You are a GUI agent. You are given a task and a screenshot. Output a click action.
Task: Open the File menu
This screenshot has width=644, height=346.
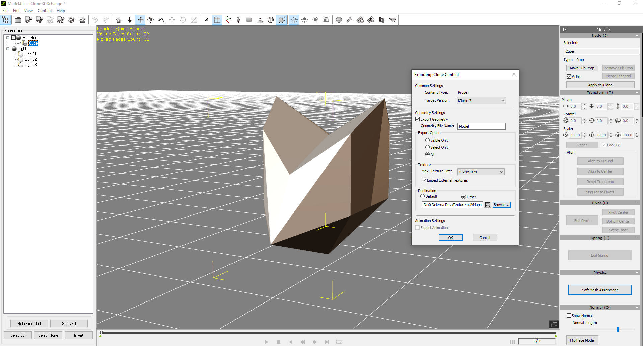click(x=5, y=11)
